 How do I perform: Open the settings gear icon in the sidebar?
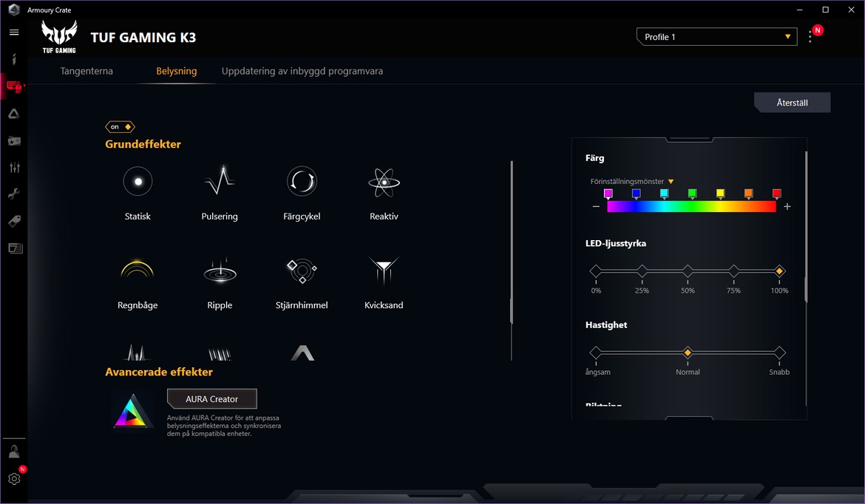point(14,478)
